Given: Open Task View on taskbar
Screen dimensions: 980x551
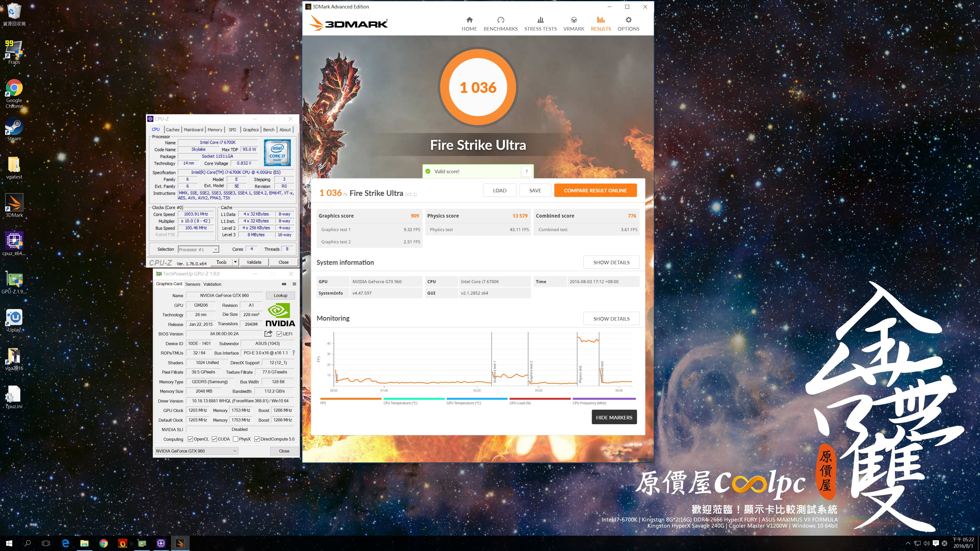Looking at the screenshot, I should pyautogui.click(x=46, y=543).
